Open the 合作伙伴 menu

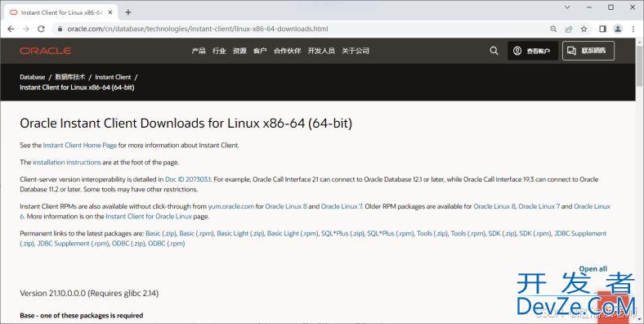287,51
